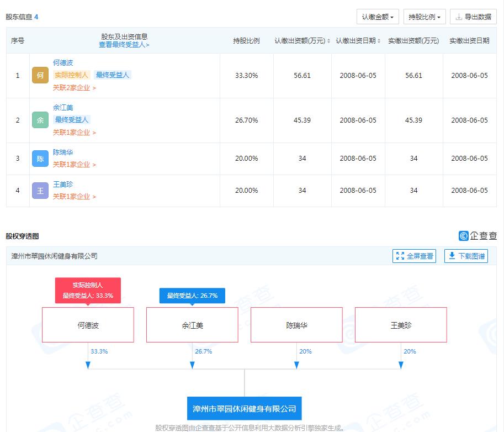The width and height of the screenshot is (504, 432).
Task: Click shareholder link 余江美
Action: point(63,107)
